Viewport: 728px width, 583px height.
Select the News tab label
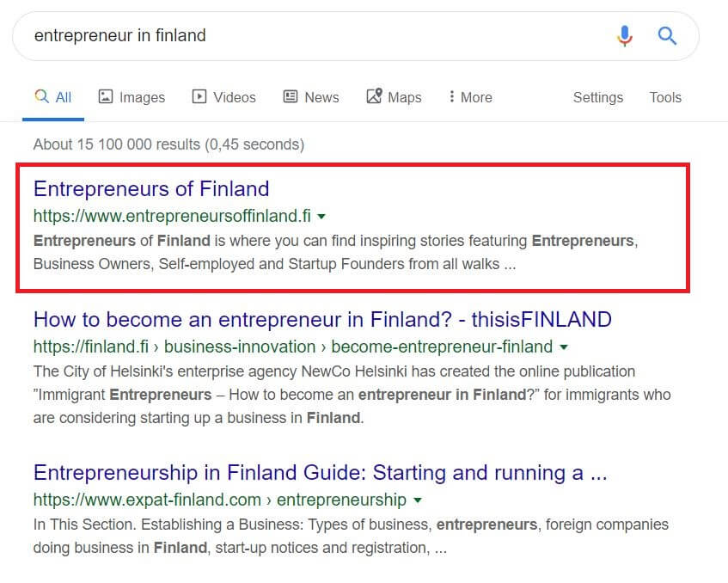(x=321, y=97)
